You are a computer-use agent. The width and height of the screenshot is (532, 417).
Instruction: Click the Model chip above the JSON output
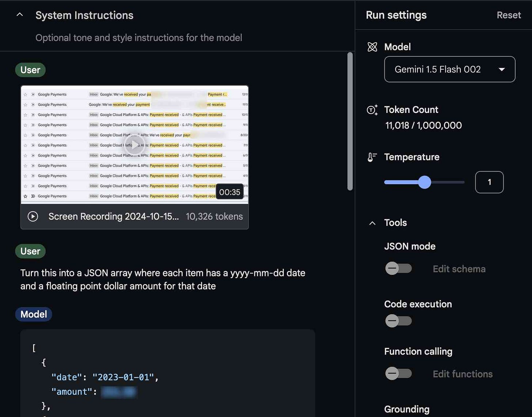[33, 314]
